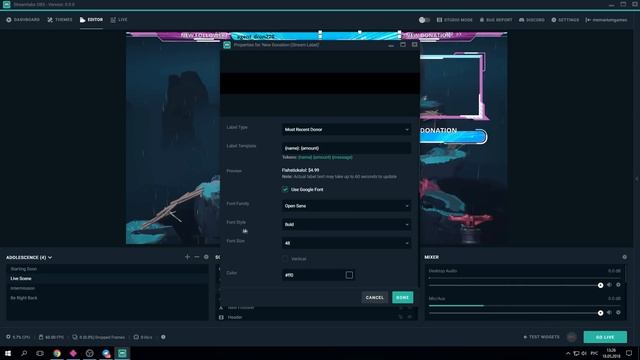Viewport: 640px width, 360px height.
Task: Open Settings in the top bar
Action: point(565,20)
